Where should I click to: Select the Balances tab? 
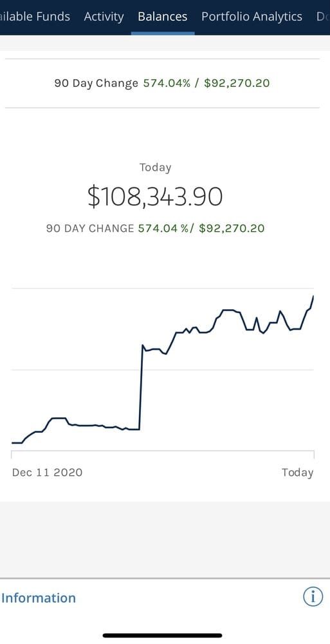163,17
